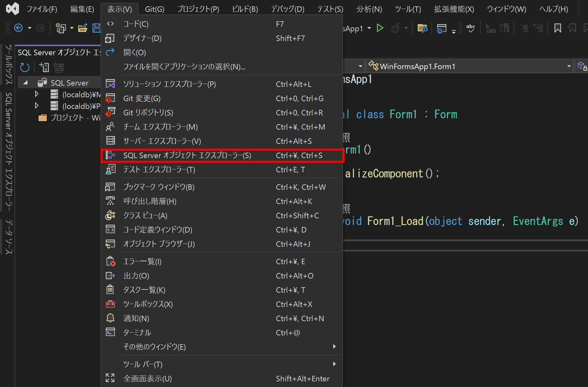The height and width of the screenshot is (387, 588).
Task: Select the タスク一覧(K) menu item
Action: coord(222,290)
